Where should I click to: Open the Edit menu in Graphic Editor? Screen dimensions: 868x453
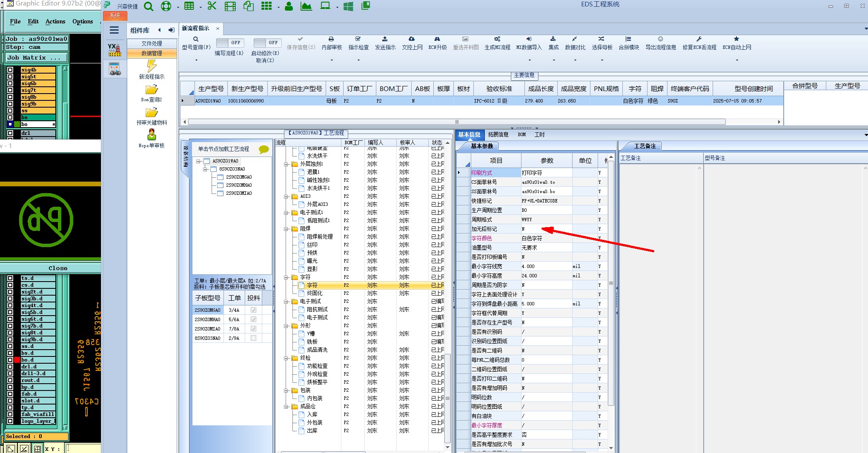click(33, 21)
